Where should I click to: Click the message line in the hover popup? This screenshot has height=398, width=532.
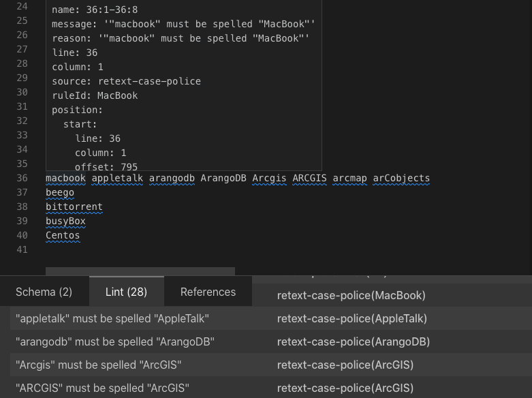[183, 24]
